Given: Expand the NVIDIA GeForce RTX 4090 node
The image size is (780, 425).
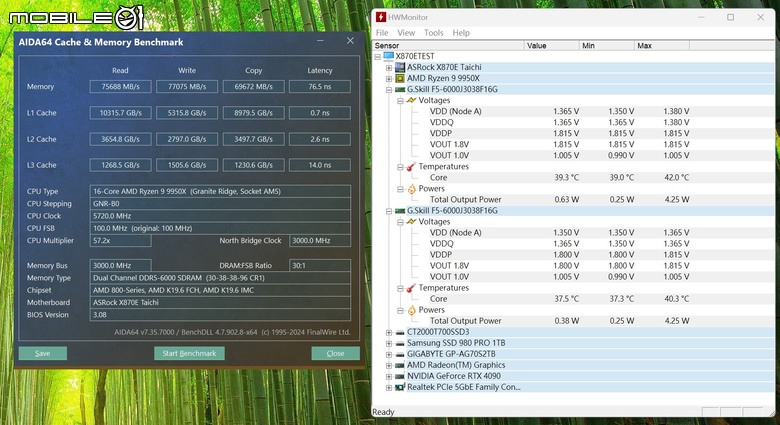Looking at the screenshot, I should click(389, 376).
